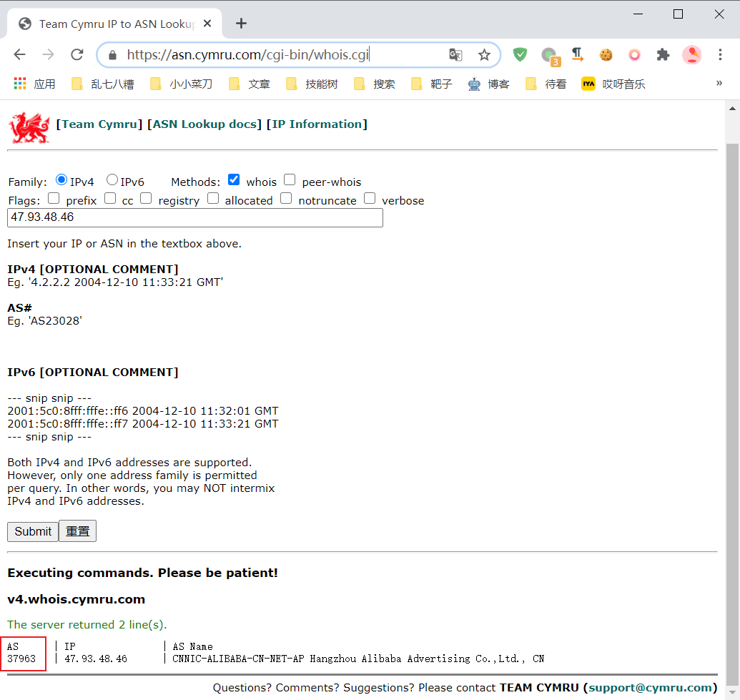This screenshot has height=700, width=740.
Task: Click 'The server returned 2 line(s).' text
Action: pos(87,625)
